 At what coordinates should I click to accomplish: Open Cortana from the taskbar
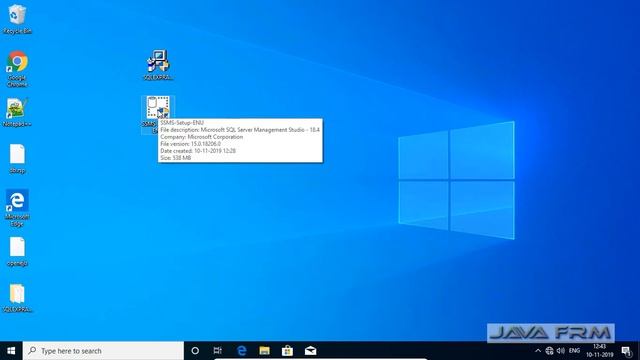pos(195,351)
